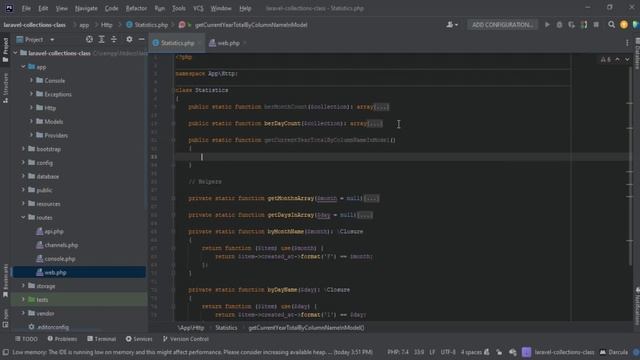Collapse the laravel-collections-class root folder
Image resolution: width=640 pixels, height=360 pixels.
tap(16, 53)
